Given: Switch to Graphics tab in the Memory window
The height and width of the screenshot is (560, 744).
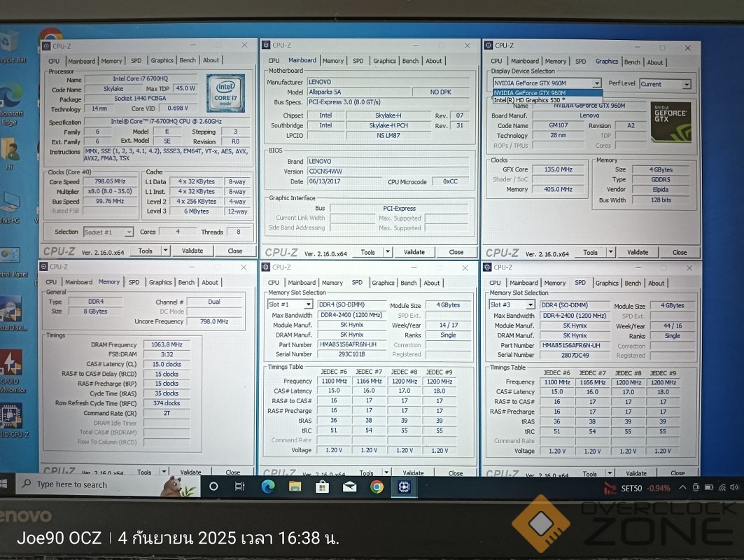Looking at the screenshot, I should 160,282.
